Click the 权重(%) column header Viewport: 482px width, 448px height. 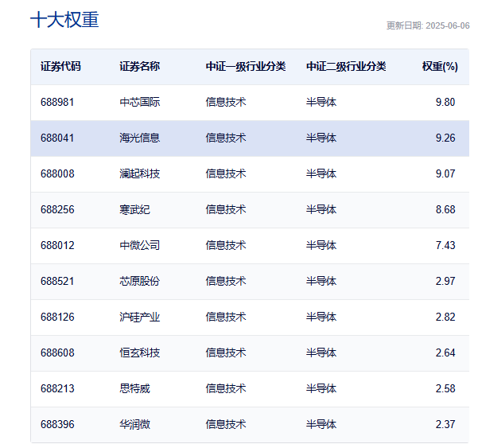click(x=439, y=67)
